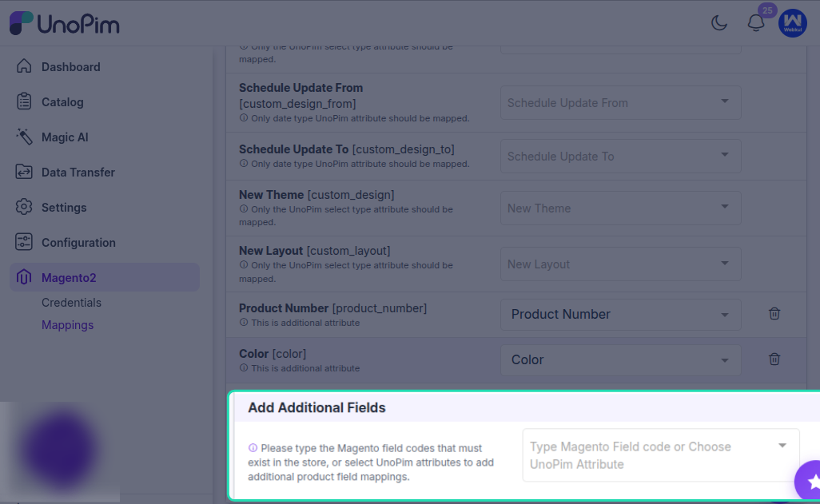This screenshot has height=504, width=820.
Task: Click New Layout [custom_layout] label
Action: point(314,251)
